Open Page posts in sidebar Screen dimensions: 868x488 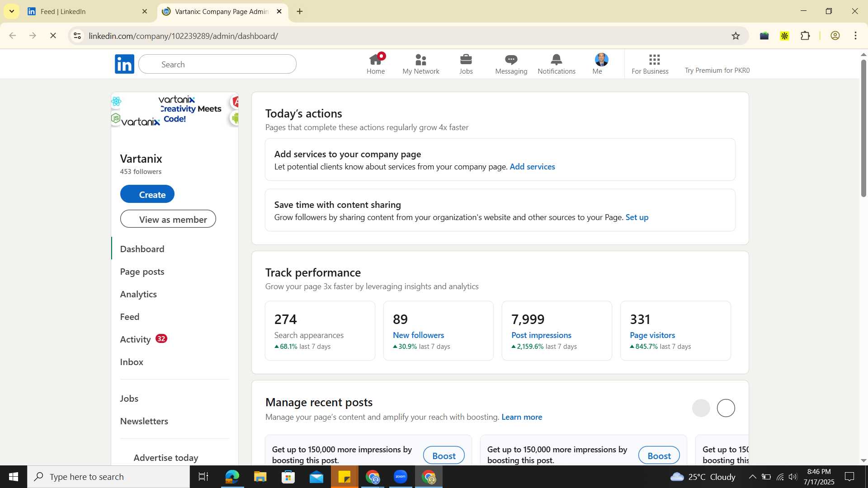[x=142, y=272]
